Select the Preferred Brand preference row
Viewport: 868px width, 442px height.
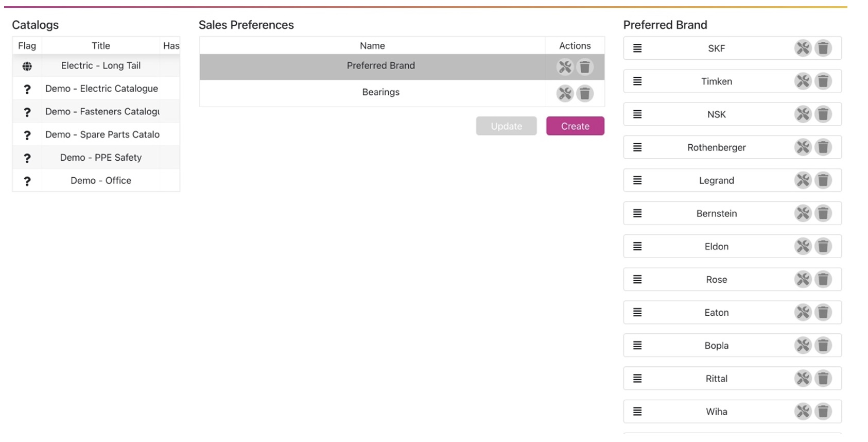pyautogui.click(x=402, y=67)
